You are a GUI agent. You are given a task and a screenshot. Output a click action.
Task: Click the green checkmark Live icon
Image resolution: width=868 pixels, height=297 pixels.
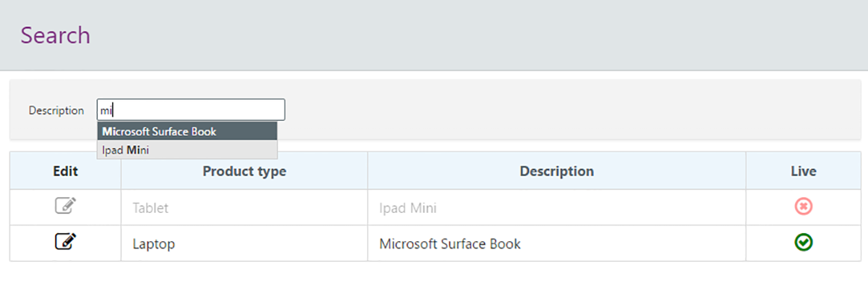[804, 243]
